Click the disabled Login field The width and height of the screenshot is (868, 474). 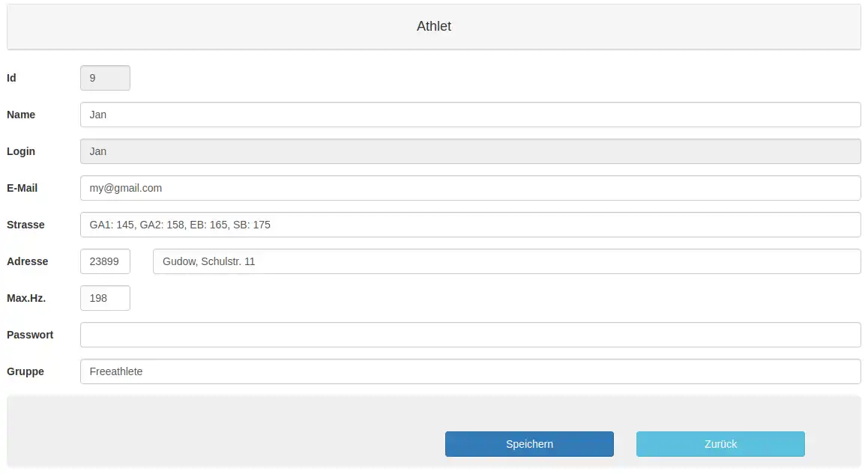pos(470,151)
